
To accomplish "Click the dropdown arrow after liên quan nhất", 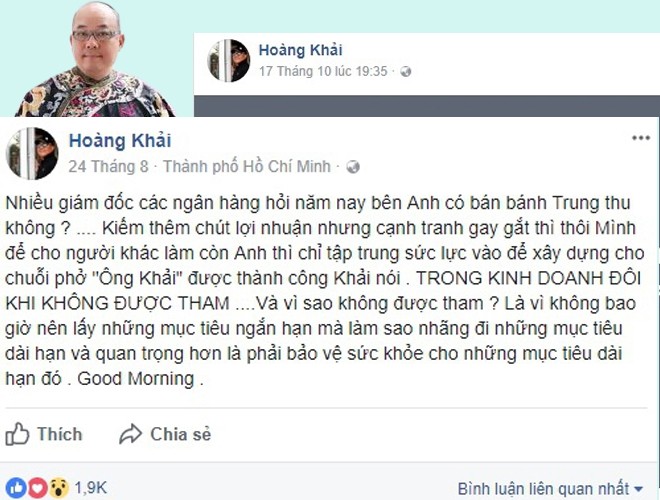I will click(x=639, y=489).
